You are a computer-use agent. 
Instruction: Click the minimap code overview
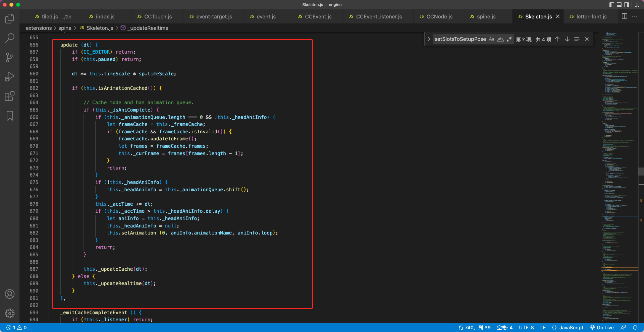[x=620, y=178]
